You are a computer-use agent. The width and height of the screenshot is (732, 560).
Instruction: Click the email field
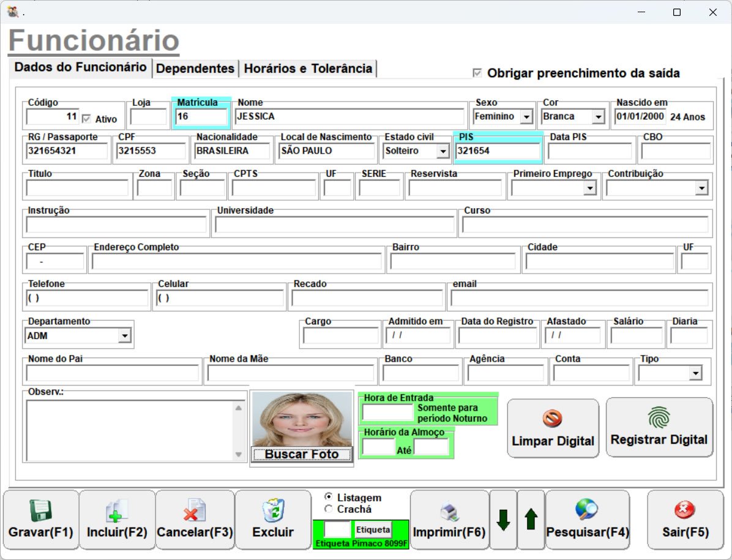click(x=580, y=298)
